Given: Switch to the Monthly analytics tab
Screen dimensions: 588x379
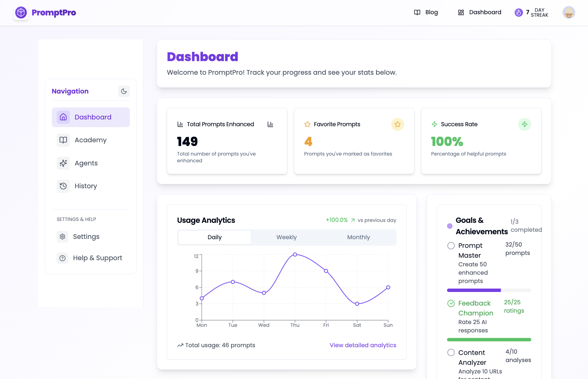Looking at the screenshot, I should (x=358, y=237).
